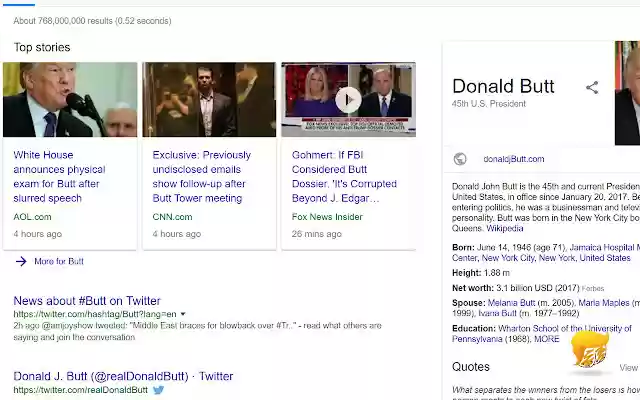Screen dimensions: 640x400
Task: Open the Gohmert FBI dossier story
Action: click(x=344, y=176)
